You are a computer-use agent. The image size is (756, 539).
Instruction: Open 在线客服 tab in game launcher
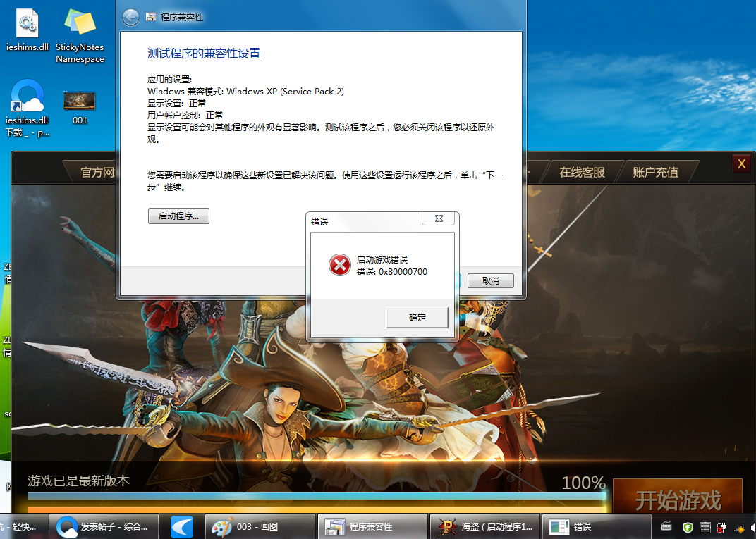[x=582, y=173]
